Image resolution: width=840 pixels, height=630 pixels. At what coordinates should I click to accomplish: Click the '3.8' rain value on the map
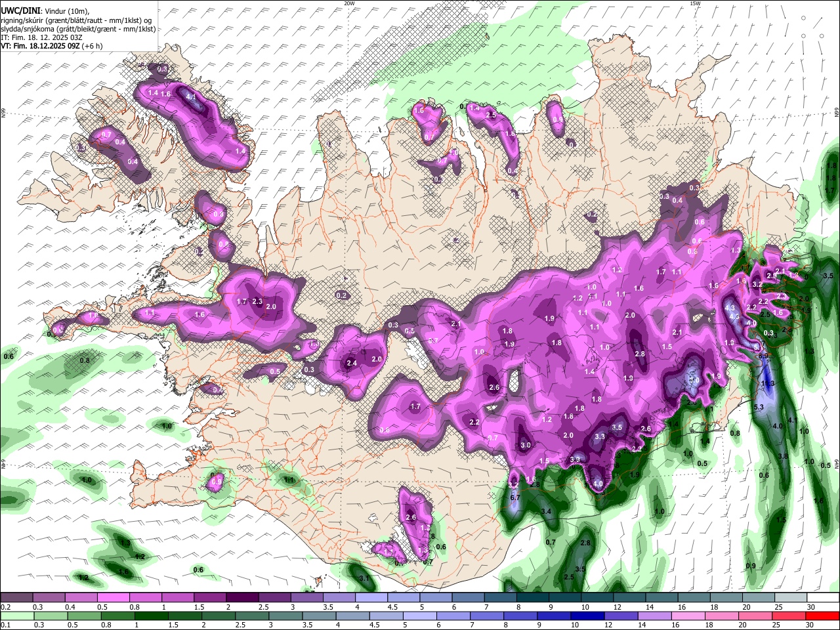click(783, 456)
